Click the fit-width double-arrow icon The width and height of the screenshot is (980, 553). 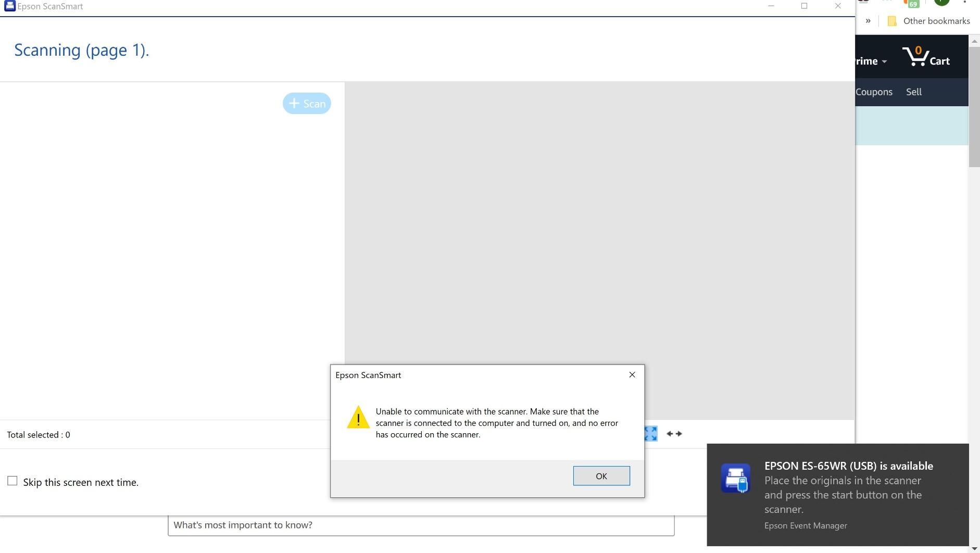coord(674,434)
